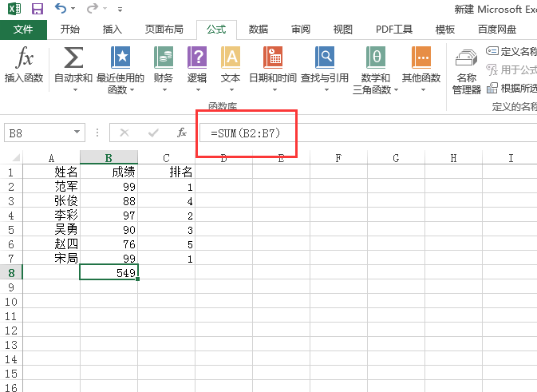Image resolution: width=537 pixels, height=392 pixels.
Task: Expand the 其他函数 dropdown arrow
Action: (424, 89)
